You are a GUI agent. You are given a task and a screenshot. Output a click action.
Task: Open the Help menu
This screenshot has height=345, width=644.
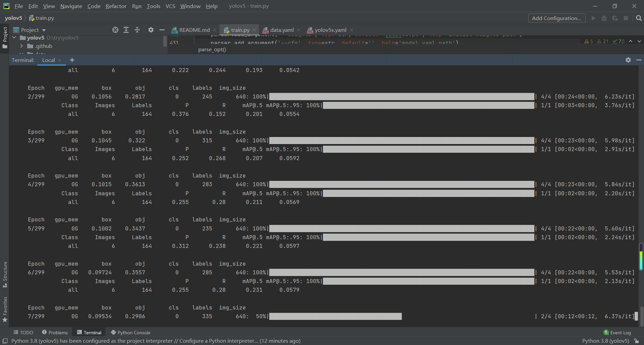tap(212, 6)
